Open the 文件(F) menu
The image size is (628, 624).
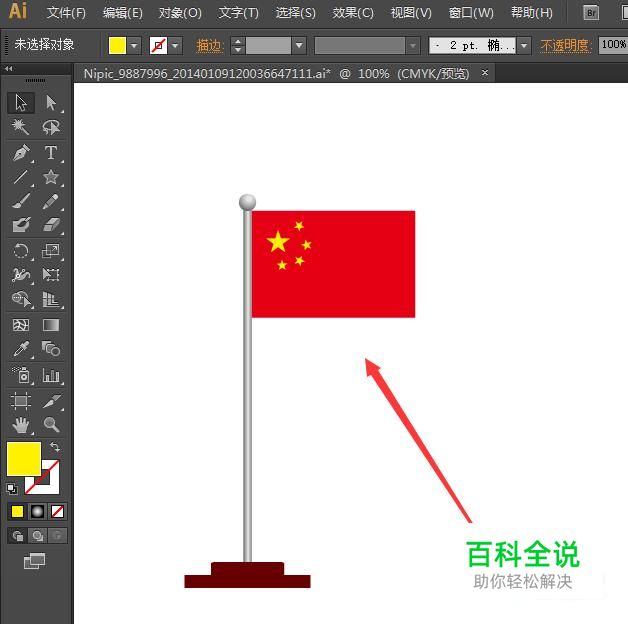66,13
